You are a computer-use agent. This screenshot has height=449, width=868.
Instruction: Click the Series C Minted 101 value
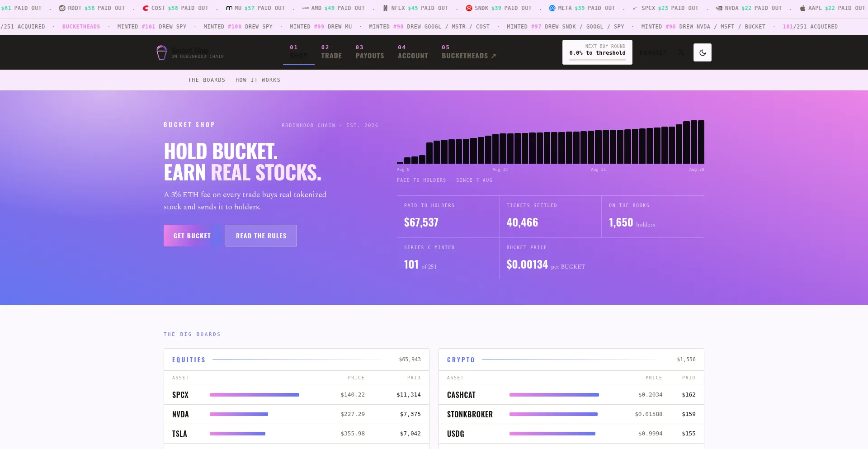click(411, 265)
